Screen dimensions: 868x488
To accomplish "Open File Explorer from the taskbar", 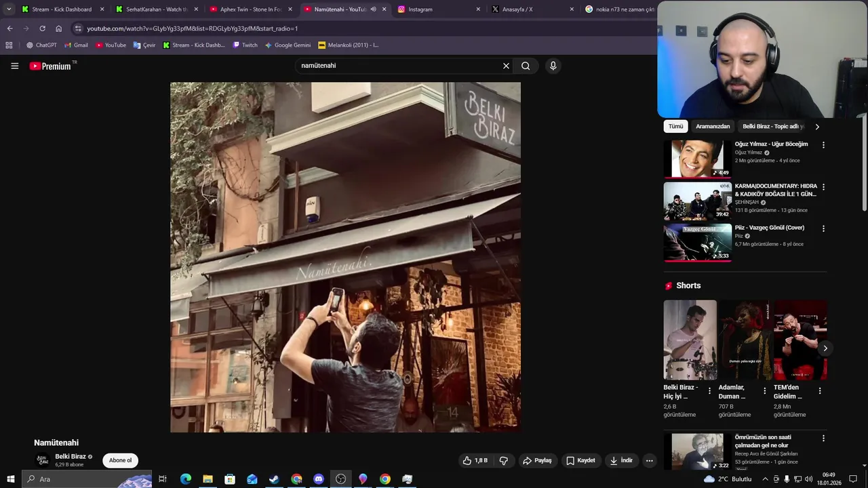I will pos(208,479).
